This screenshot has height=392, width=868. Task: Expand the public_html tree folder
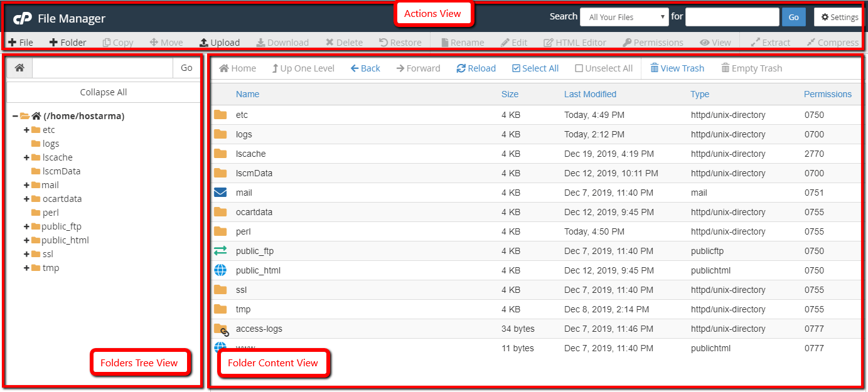26,240
